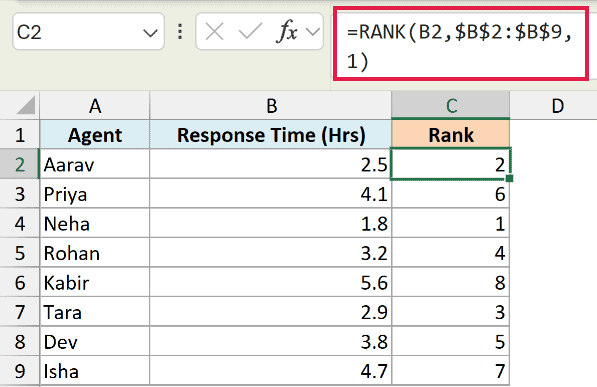Select Tara's rank cell showing 3
The width and height of the screenshot is (597, 387).
click(451, 312)
